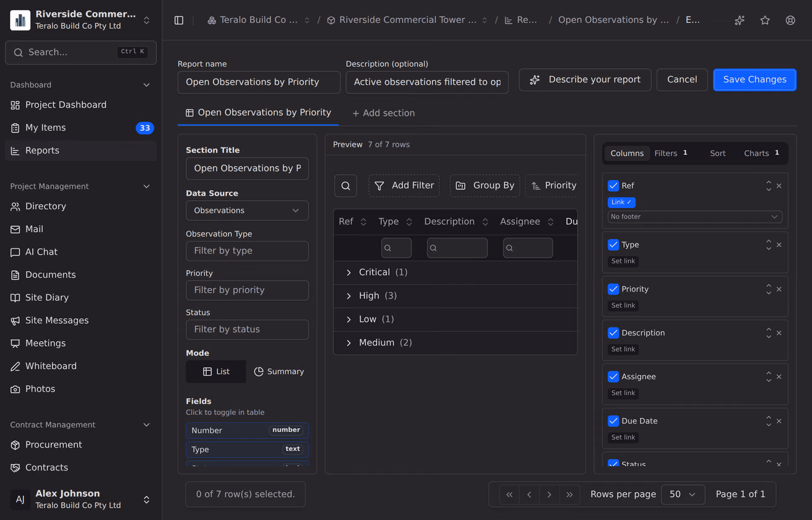
Task: Click the Add Filter button
Action: pyautogui.click(x=404, y=186)
